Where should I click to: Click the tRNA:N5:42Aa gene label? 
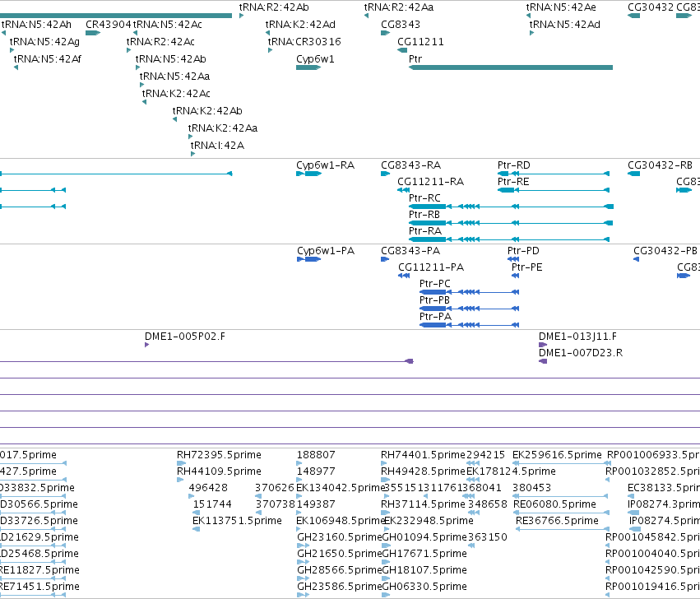click(175, 77)
